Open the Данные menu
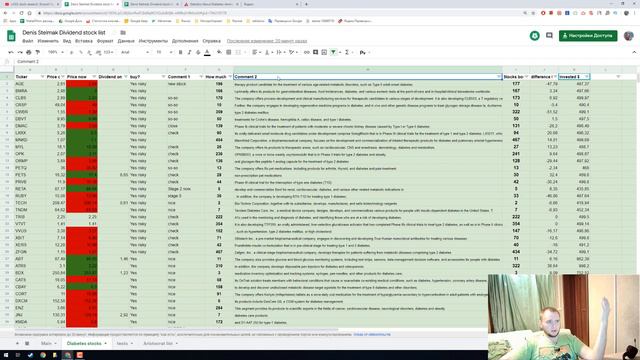This screenshot has height=360, width=640. coord(126,41)
